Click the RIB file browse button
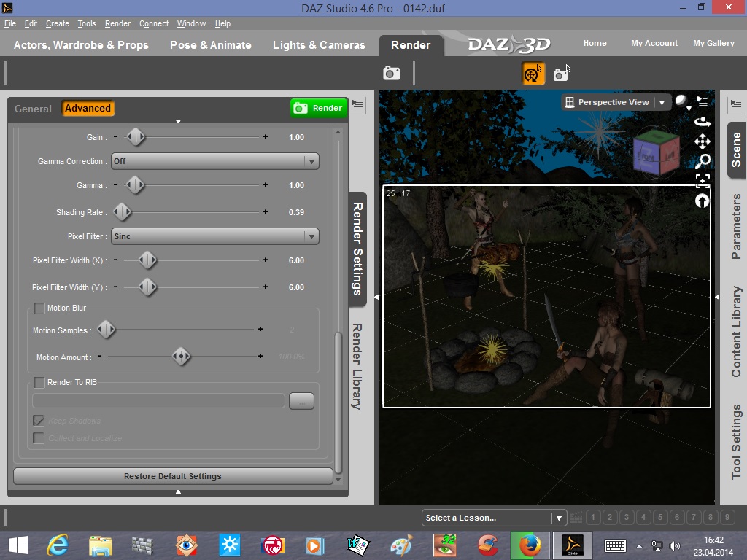Viewport: 747px width, 560px height. click(301, 402)
